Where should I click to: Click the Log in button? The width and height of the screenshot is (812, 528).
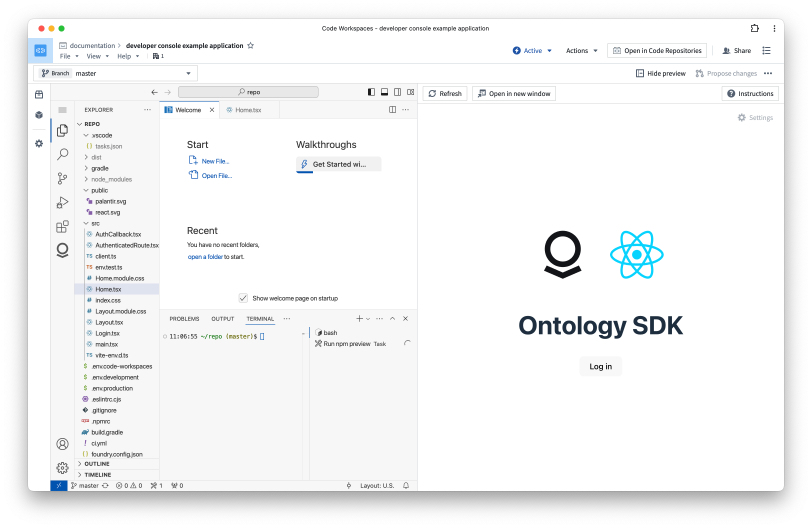pos(601,366)
